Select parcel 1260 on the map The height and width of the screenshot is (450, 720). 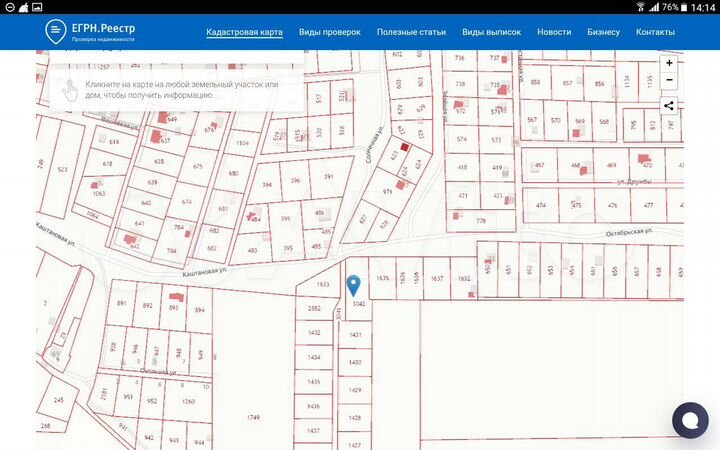187,402
